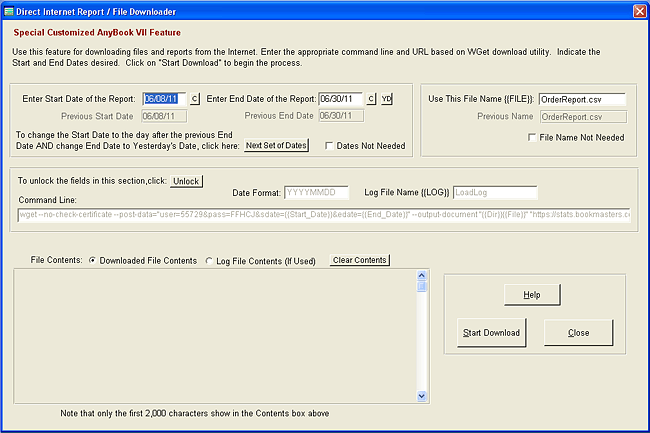Click the file name field showing OrderReport.csv
Screen dimensions: 650x433
[x=581, y=99]
